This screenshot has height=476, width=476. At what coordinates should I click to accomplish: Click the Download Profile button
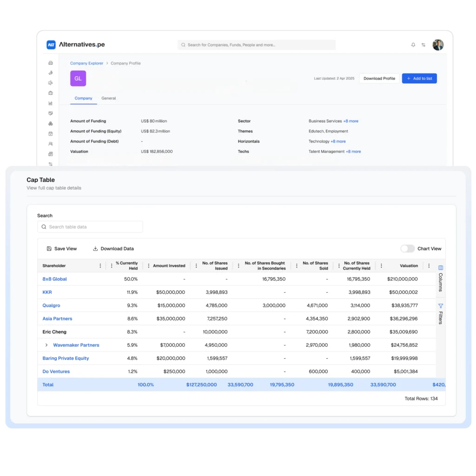tap(379, 79)
